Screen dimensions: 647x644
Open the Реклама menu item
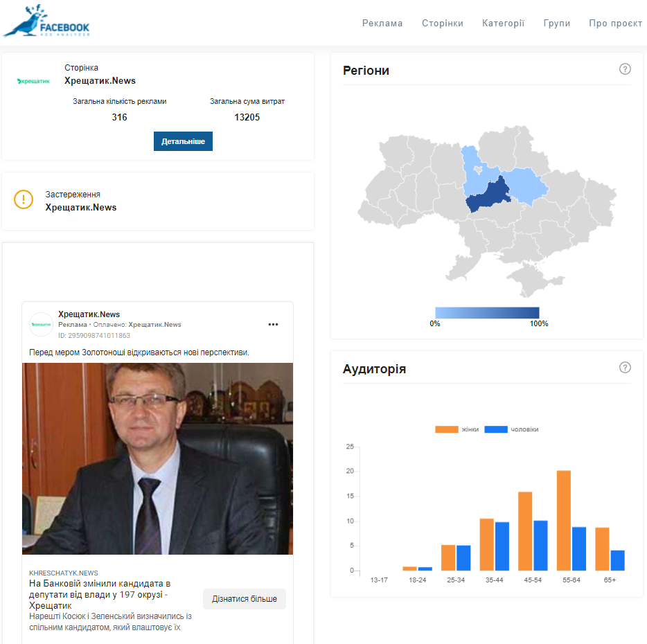click(x=382, y=23)
